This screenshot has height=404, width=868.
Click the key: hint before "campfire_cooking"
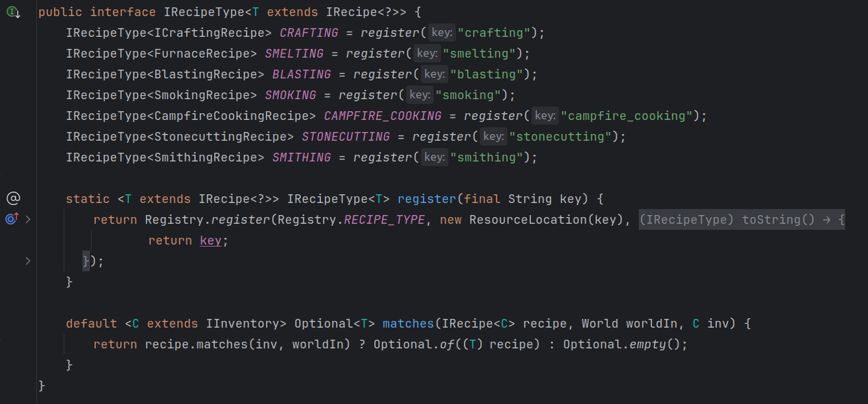click(544, 116)
